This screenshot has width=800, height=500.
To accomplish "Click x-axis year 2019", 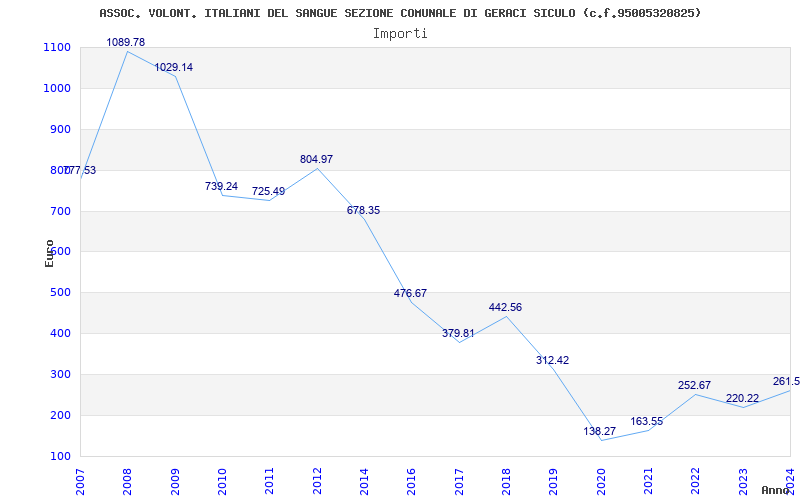I will tap(554, 481).
